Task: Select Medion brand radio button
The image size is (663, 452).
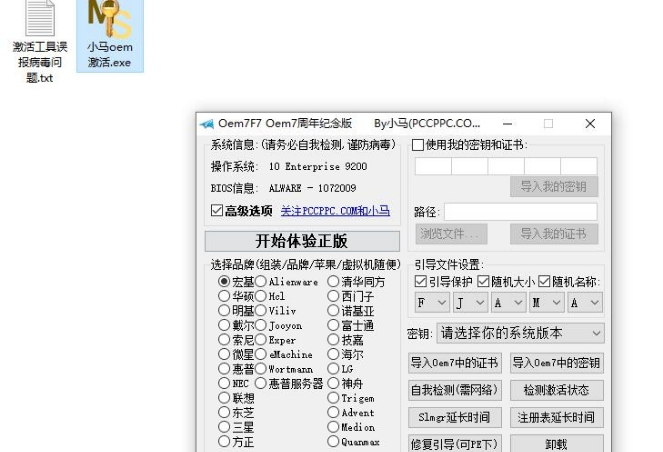Action: click(x=333, y=427)
